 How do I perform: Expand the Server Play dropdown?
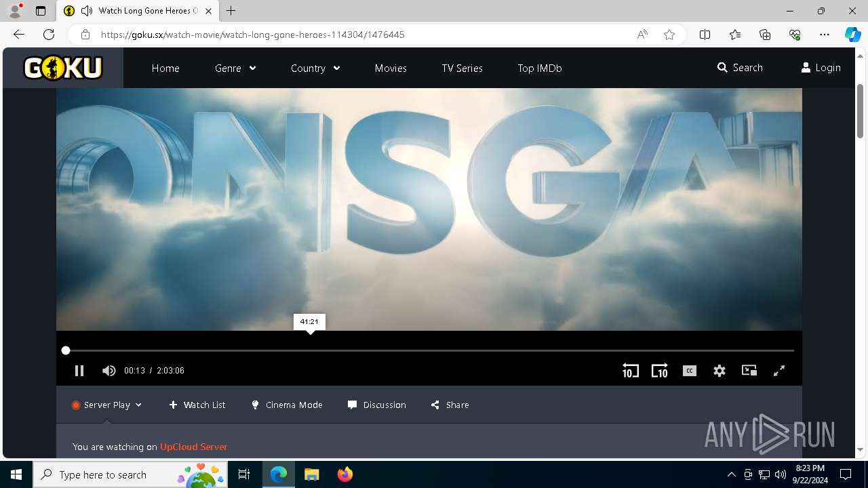point(107,405)
